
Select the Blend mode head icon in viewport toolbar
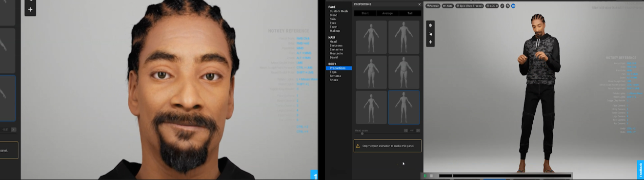(430, 25)
